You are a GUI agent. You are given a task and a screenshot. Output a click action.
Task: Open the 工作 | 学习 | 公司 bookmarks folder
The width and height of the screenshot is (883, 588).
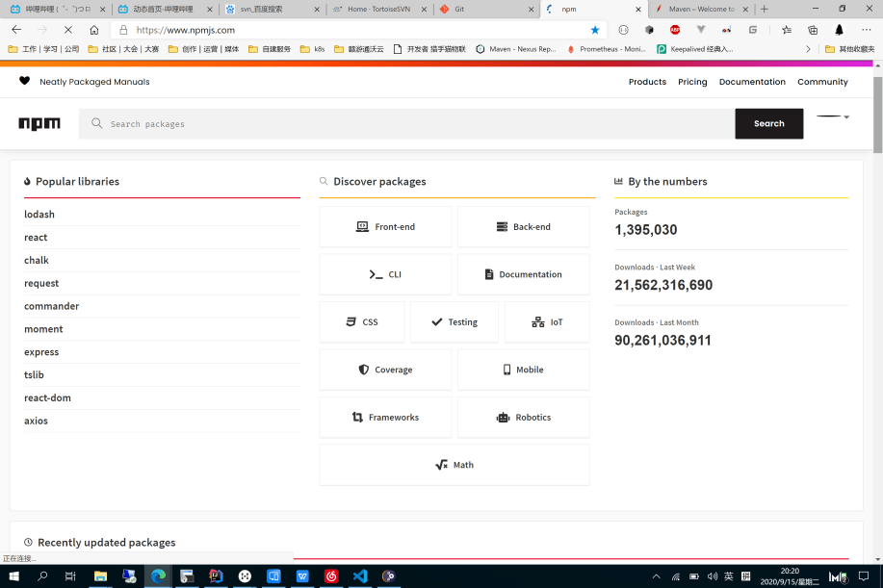coord(43,49)
